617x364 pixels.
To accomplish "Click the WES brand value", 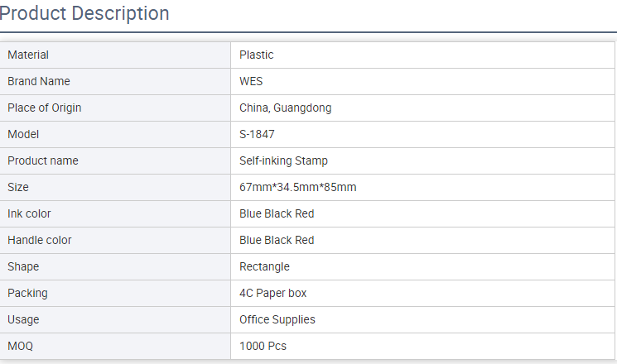I will click(x=251, y=81).
